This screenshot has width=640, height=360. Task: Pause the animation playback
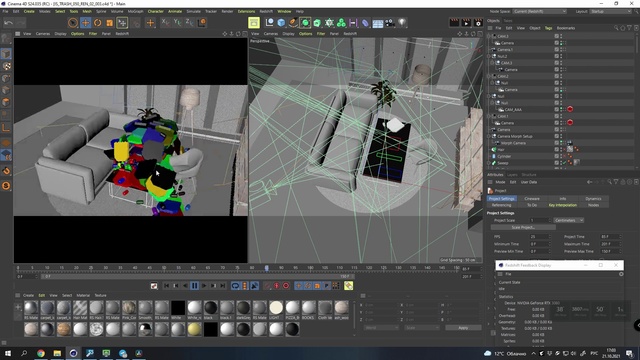[194, 286]
